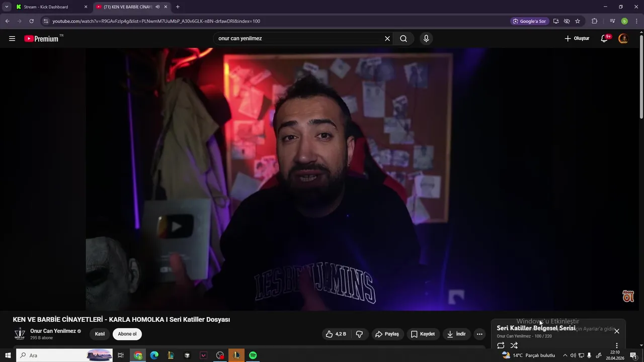The width and height of the screenshot is (644, 362).
Task: Open media controls icon in Chrome toolbar
Action: tap(612, 21)
